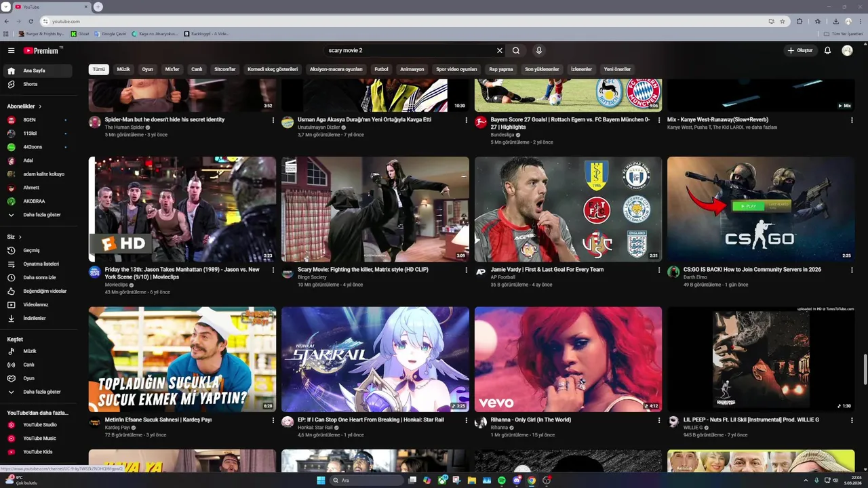Screen dimensions: 868x488
Task: Open the AKOBRAA subscription channel
Action: coord(39,201)
